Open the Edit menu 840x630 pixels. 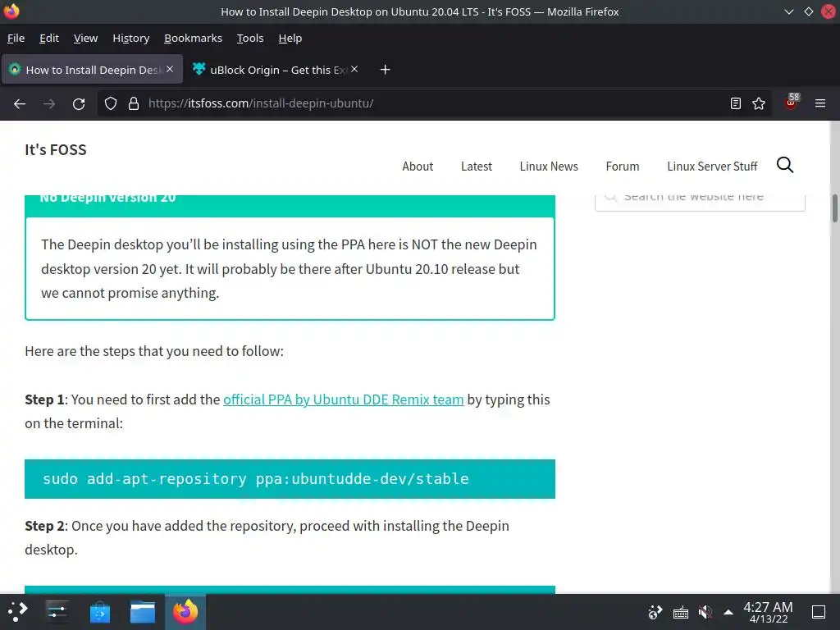tap(48, 38)
